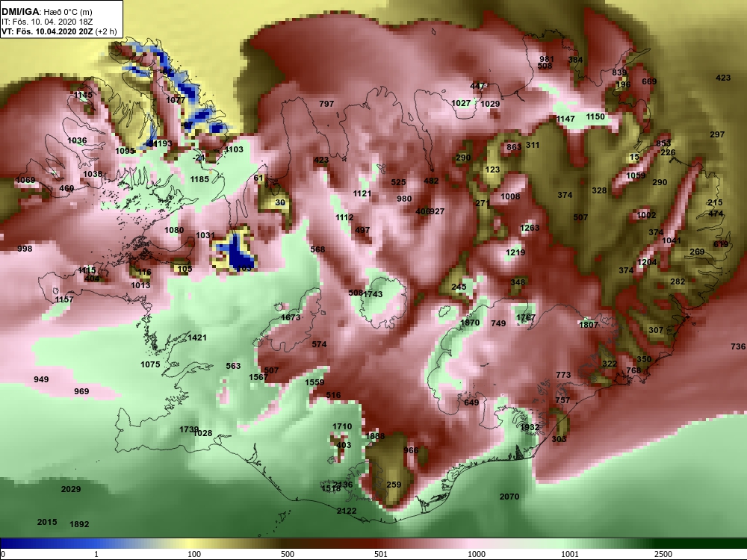Click the 'VT: Fös. 10.04.2020 20Z (+2 h)' line
The image size is (747, 560).
[59, 32]
